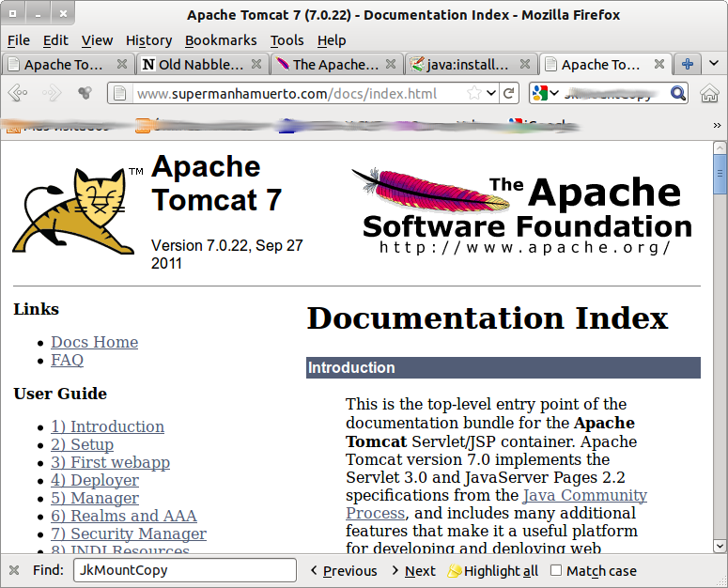Open the list all tabs dropdown
Viewport: 728px width, 588px height.
coord(714,64)
